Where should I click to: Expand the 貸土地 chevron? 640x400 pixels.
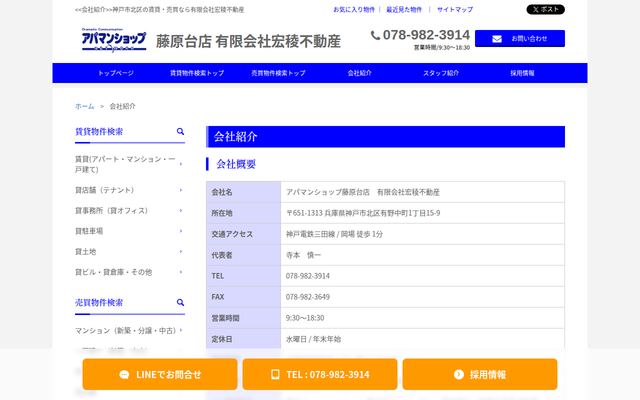click(x=181, y=251)
